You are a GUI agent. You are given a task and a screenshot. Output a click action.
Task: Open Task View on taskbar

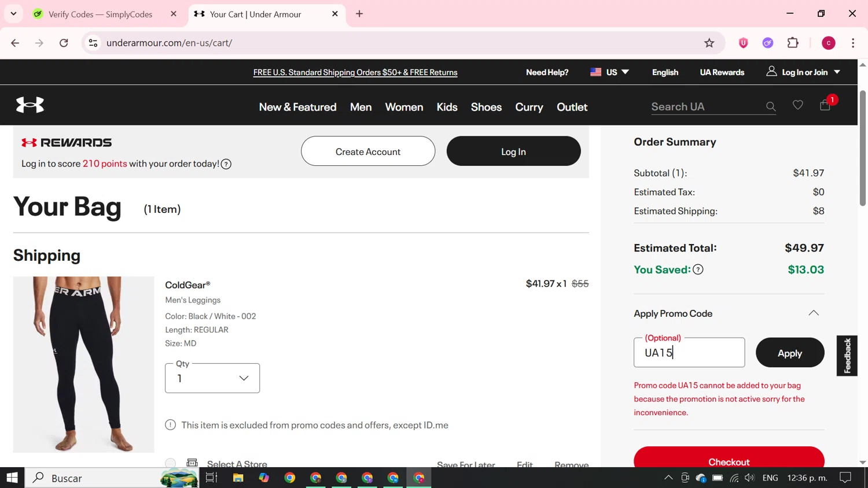211,478
